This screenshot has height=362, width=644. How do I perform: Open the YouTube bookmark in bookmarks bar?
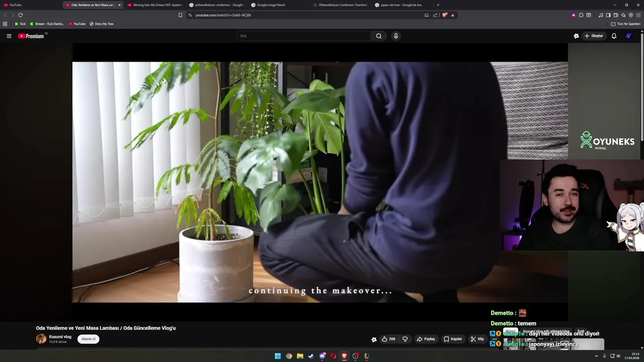pos(77,24)
